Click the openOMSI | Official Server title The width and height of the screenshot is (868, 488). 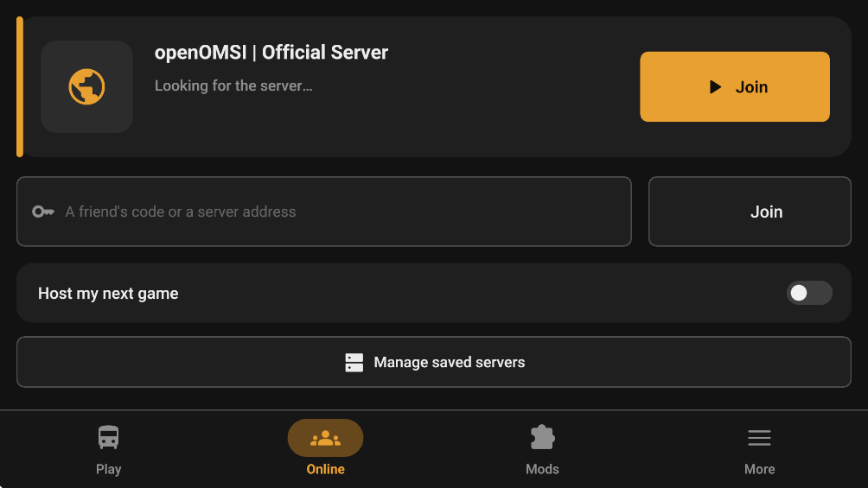tap(271, 53)
